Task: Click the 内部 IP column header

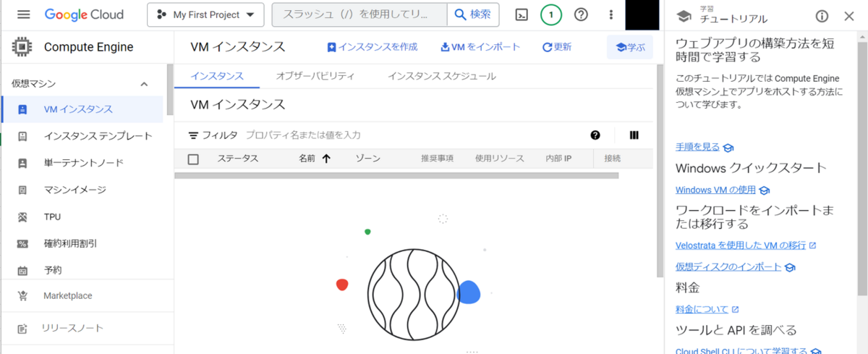Action: (558, 159)
